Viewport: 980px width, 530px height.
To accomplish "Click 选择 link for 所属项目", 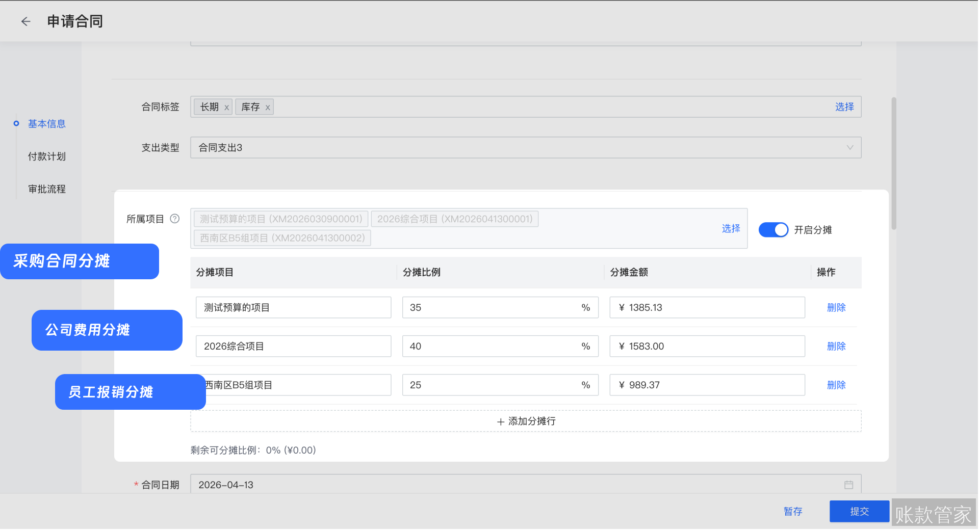I will [730, 228].
